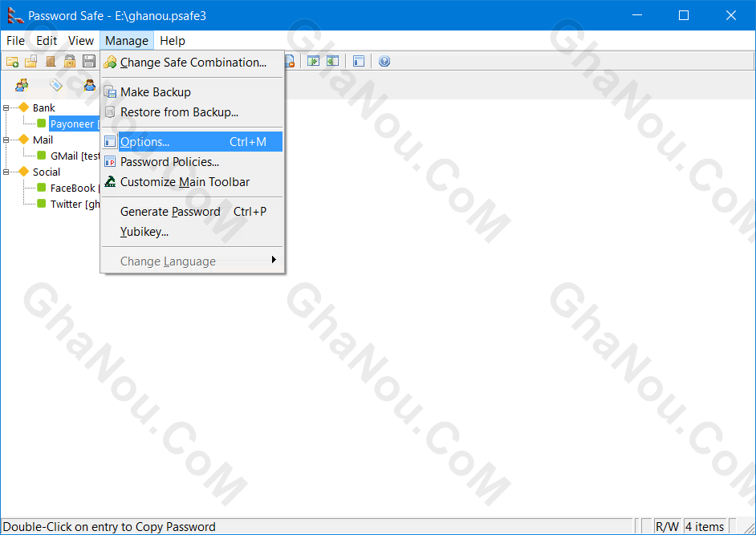Click the Close Database door toolbar icon

[x=51, y=61]
